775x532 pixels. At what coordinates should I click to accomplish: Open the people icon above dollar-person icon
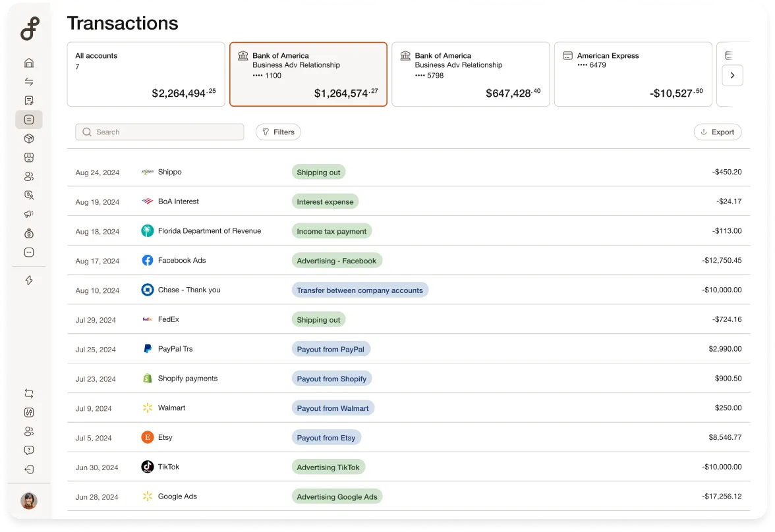coord(29,176)
